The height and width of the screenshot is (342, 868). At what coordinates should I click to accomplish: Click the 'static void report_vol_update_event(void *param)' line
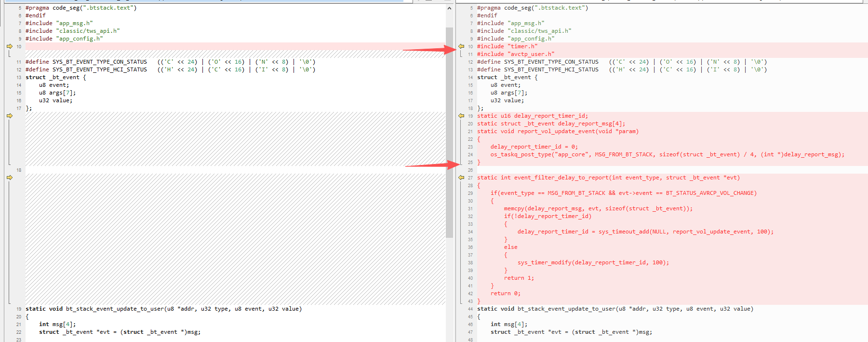click(558, 131)
